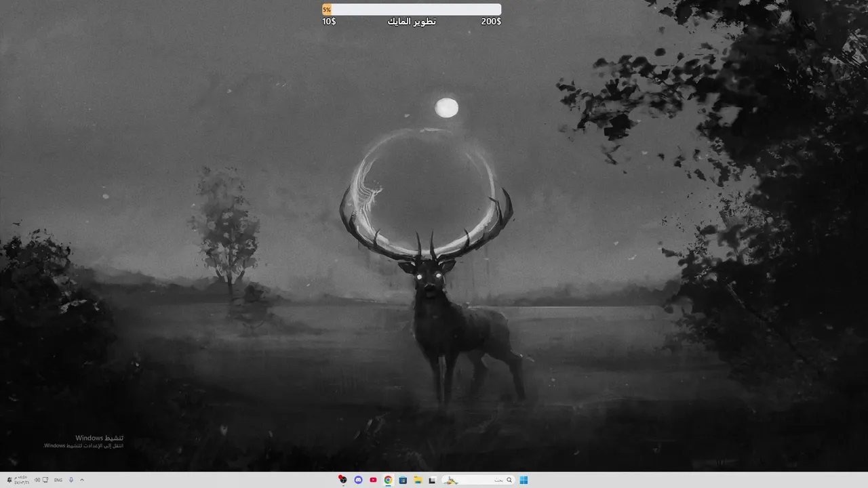The width and height of the screenshot is (868, 488).
Task: Open the clock and date panel
Action: 22,480
